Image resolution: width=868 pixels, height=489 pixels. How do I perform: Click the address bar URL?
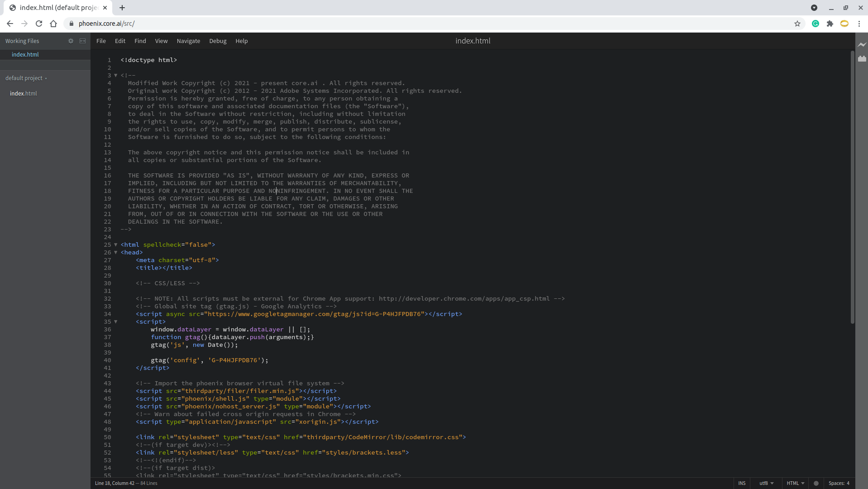point(106,24)
